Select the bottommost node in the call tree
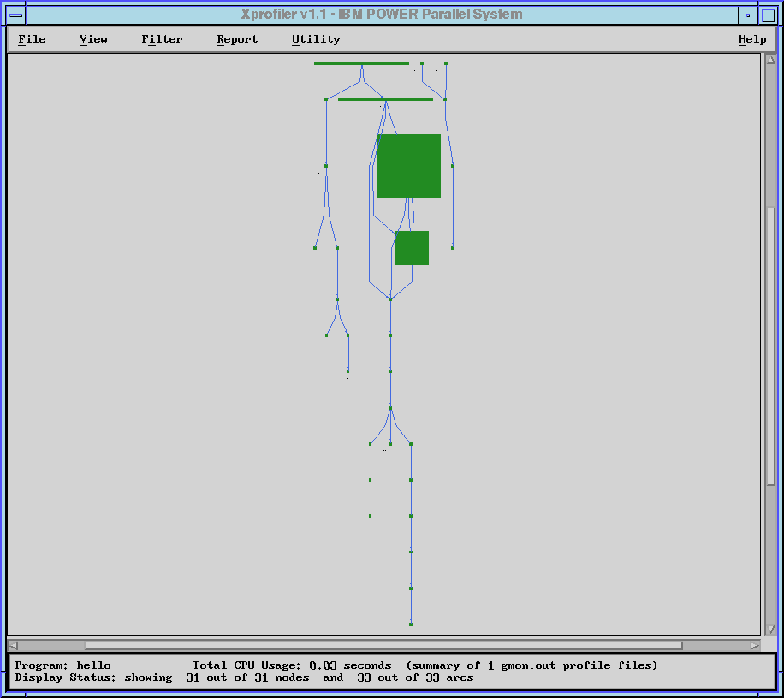 (411, 624)
